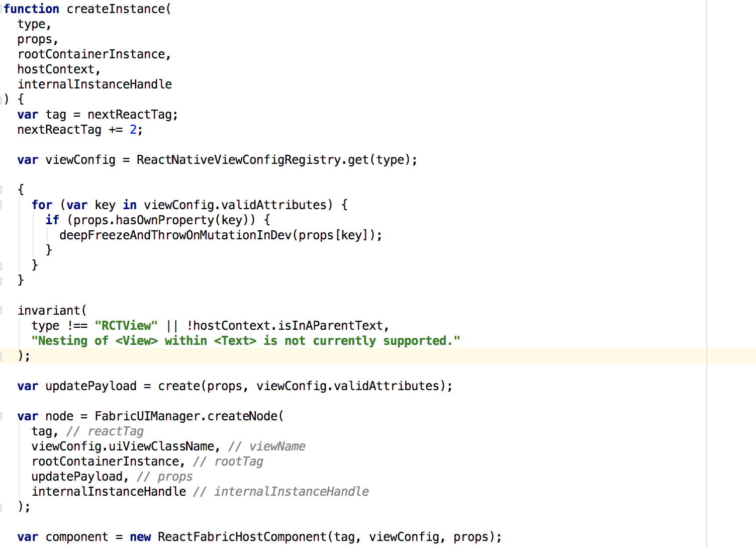Click the 'in' keyword of the for loop

[x=130, y=205]
